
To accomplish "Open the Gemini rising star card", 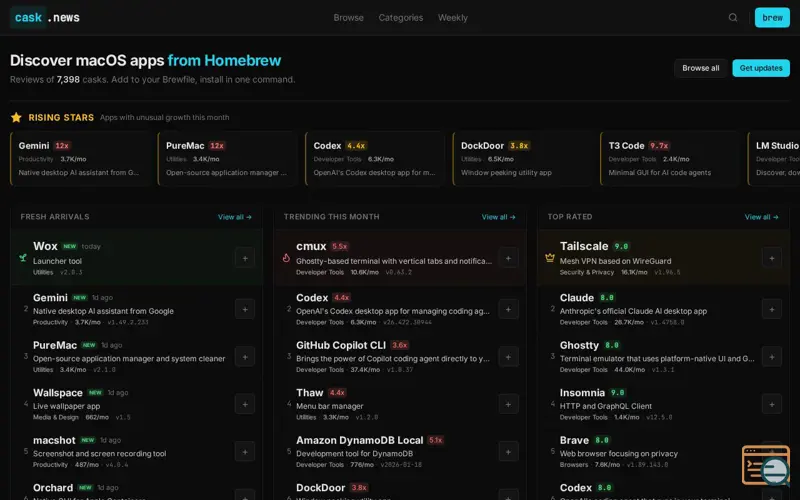I will (x=80, y=159).
